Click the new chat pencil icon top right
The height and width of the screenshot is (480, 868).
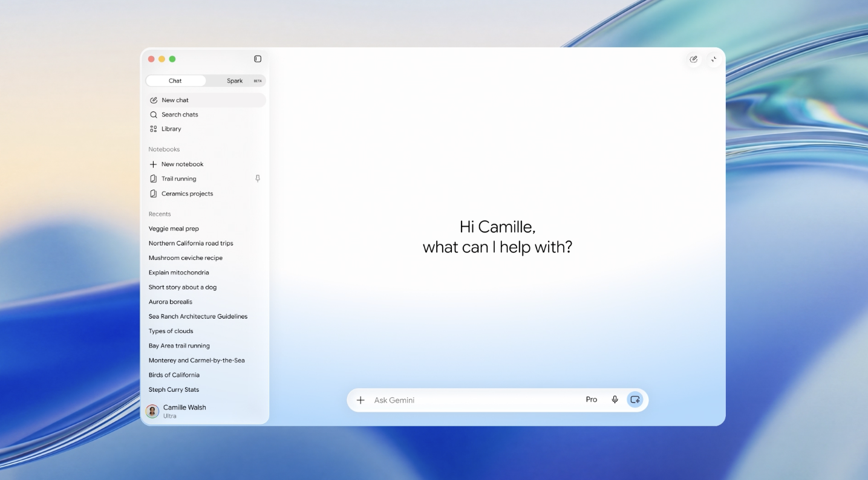click(694, 59)
